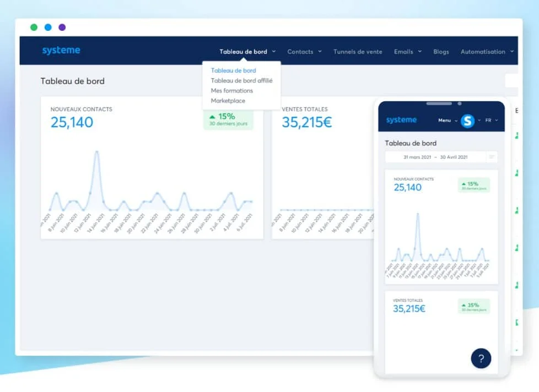Go to Tunnels de vente
The height and width of the screenshot is (392, 539).
(x=358, y=52)
